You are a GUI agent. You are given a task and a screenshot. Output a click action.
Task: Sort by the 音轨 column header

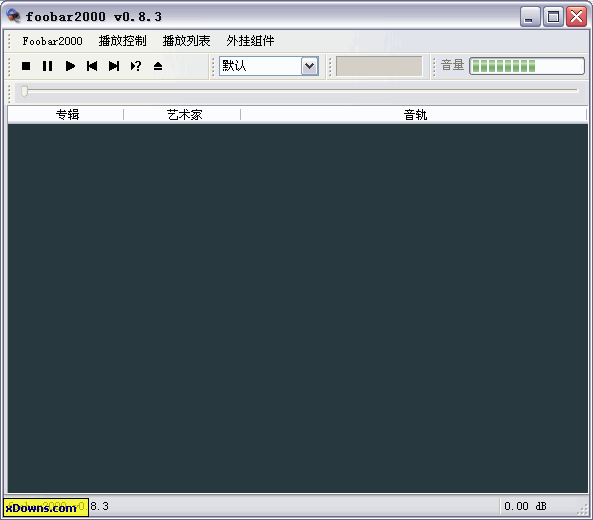point(414,115)
